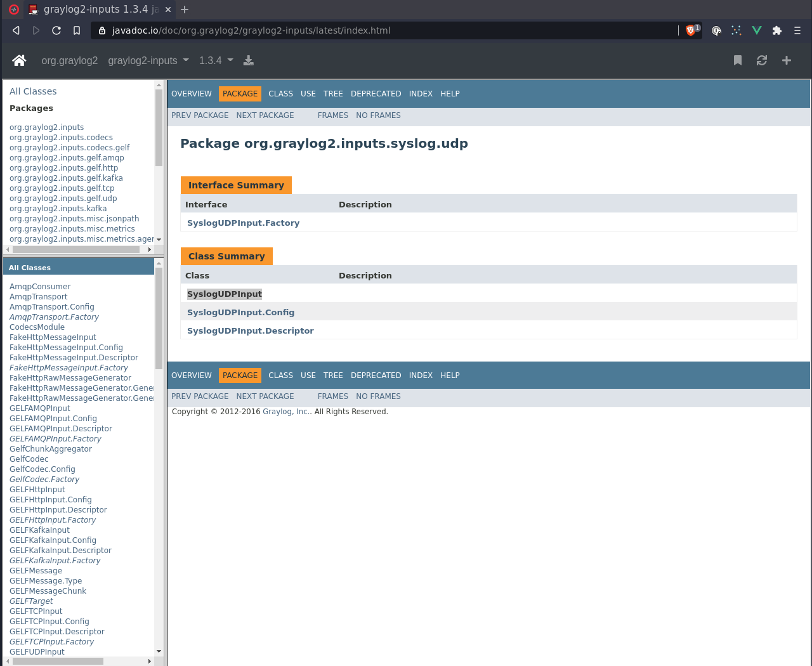Viewport: 812px width, 666px height.
Task: Click the bookmark icon in javadoc.io header
Action: click(x=738, y=60)
